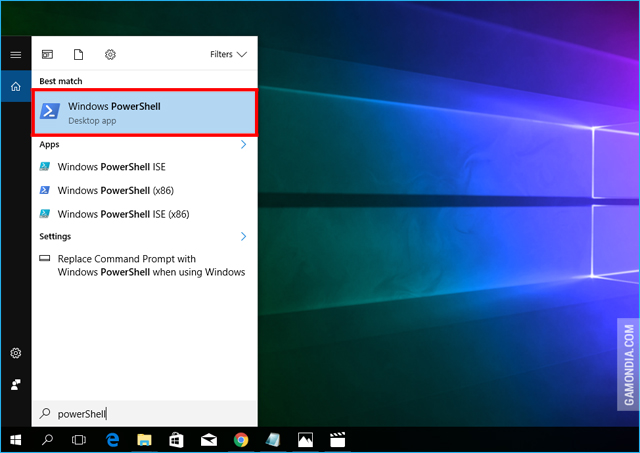Open Photos app from taskbar

(x=305, y=440)
